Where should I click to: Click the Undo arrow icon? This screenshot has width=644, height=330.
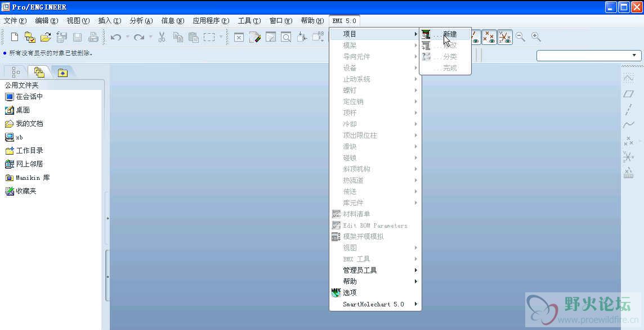click(116, 37)
